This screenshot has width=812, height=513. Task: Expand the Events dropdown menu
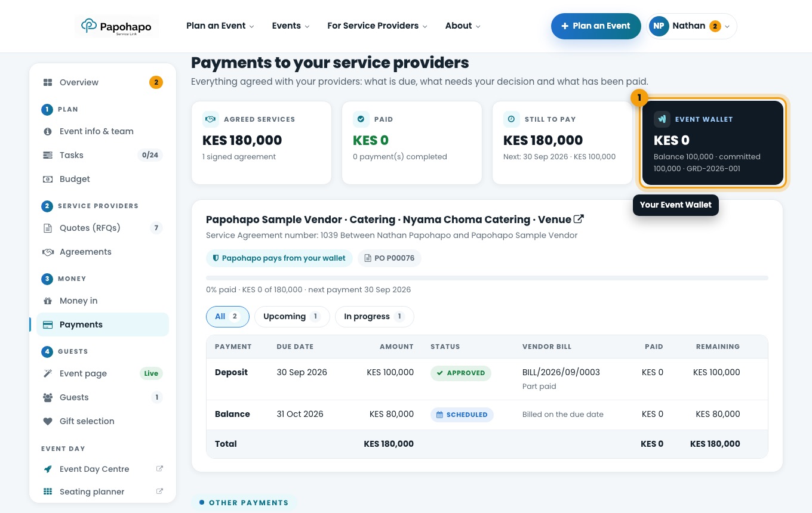click(x=291, y=26)
